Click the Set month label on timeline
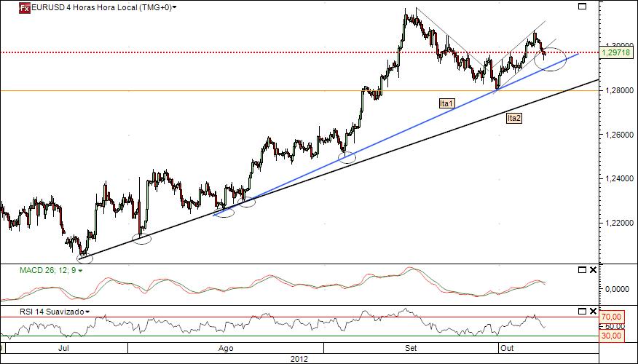Viewport: 638px width, 364px height. pos(411,348)
